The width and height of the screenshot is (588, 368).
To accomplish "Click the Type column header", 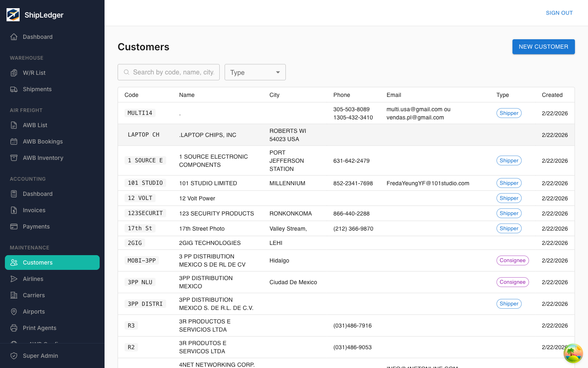I will click(503, 95).
